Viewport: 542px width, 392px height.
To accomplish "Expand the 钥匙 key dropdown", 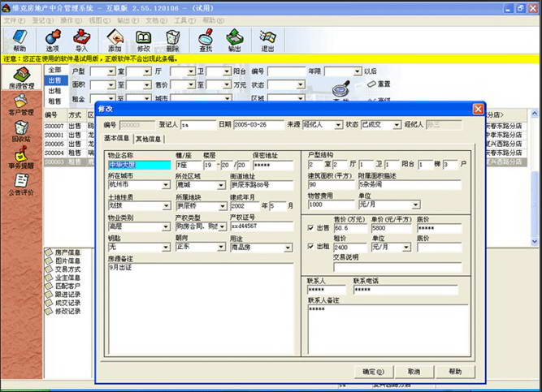I will pos(167,248).
